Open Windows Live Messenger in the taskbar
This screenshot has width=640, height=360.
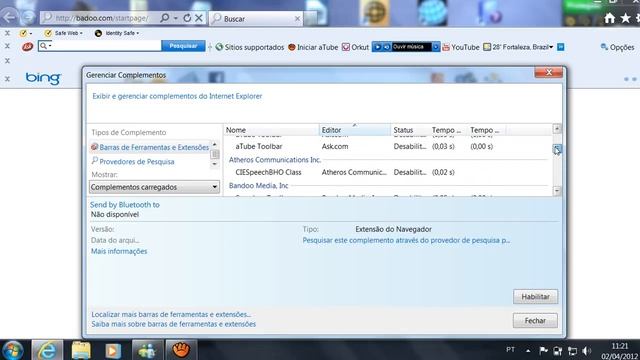tap(147, 350)
